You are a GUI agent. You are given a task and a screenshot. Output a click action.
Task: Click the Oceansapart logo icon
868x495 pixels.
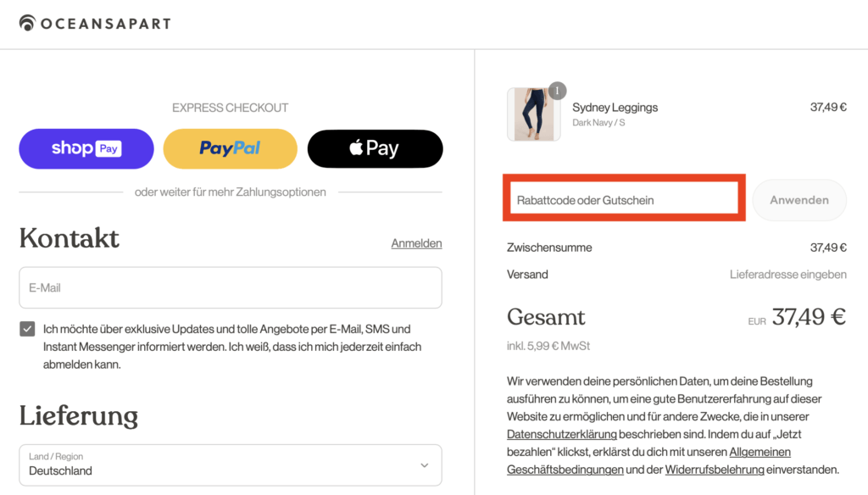(27, 23)
